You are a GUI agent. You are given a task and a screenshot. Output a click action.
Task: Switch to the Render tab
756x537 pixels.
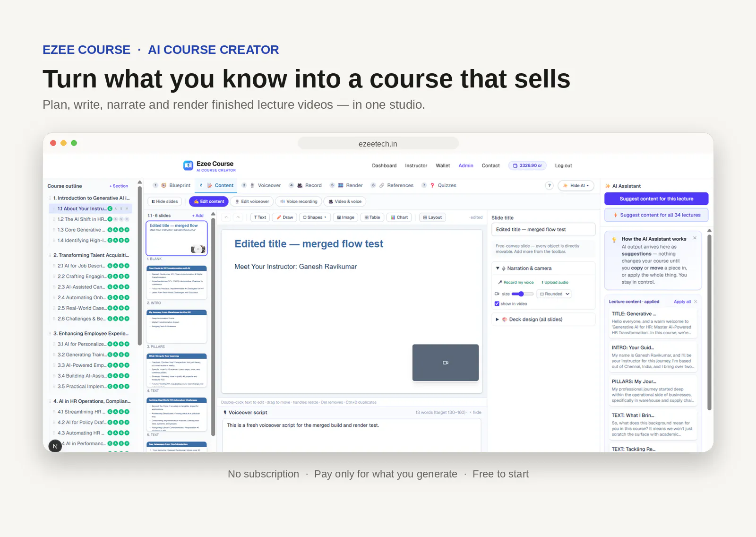pos(346,186)
